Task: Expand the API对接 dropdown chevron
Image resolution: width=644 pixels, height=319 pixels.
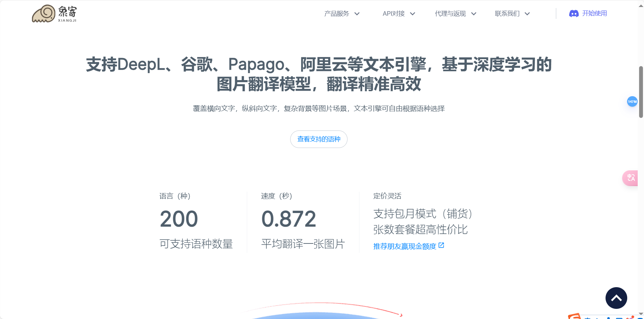Action: (x=413, y=14)
